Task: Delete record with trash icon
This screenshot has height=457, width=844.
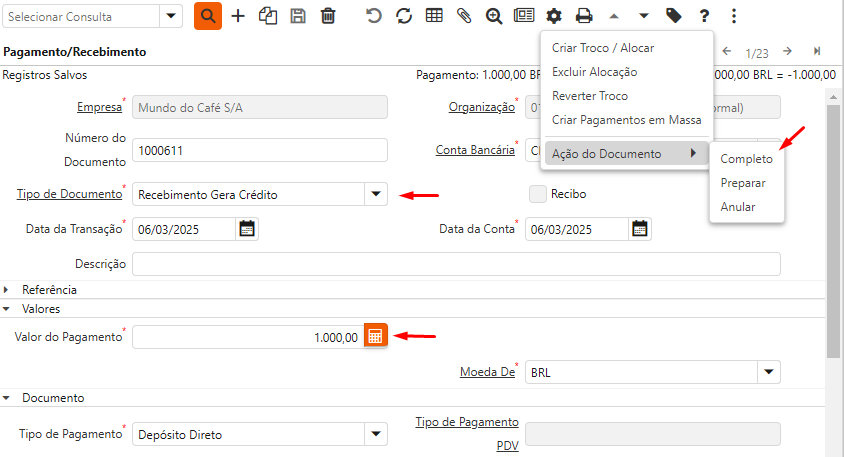Action: [x=328, y=16]
